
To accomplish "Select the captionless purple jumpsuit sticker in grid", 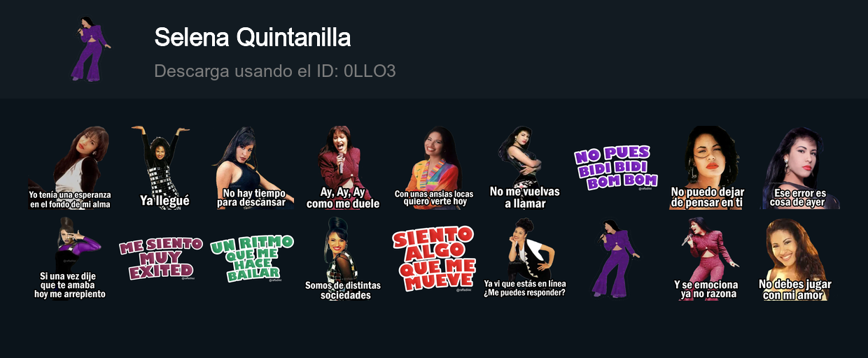I will [616, 259].
